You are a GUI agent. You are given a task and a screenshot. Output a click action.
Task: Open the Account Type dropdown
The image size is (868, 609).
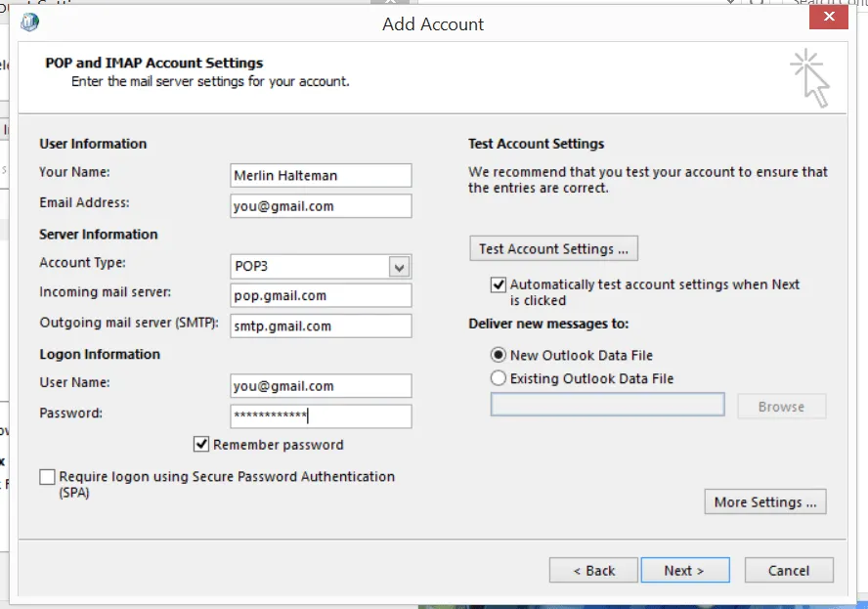point(400,266)
